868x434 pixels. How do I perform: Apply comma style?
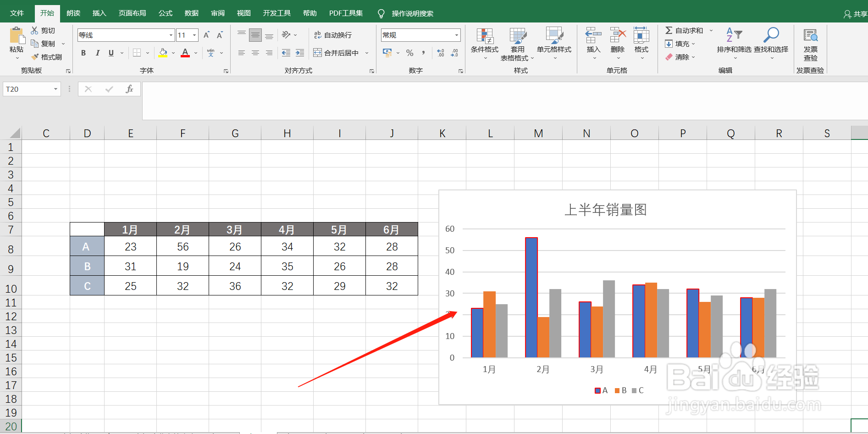click(x=424, y=53)
